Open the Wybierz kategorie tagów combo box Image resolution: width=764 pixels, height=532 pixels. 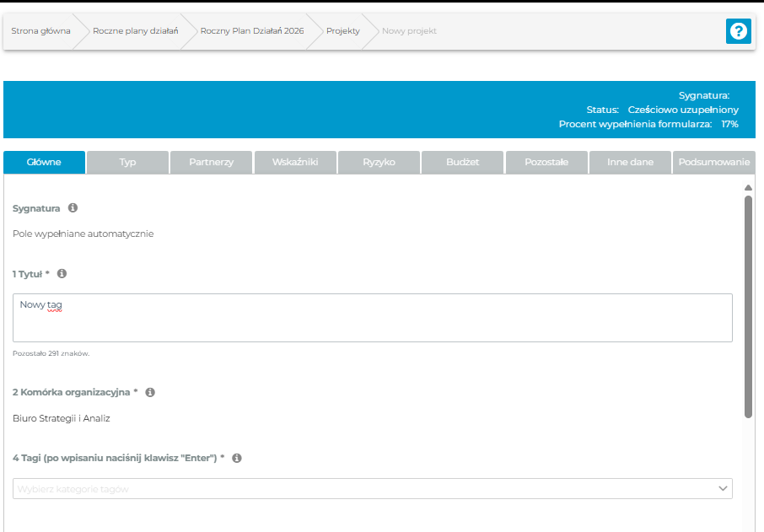[x=363, y=489]
